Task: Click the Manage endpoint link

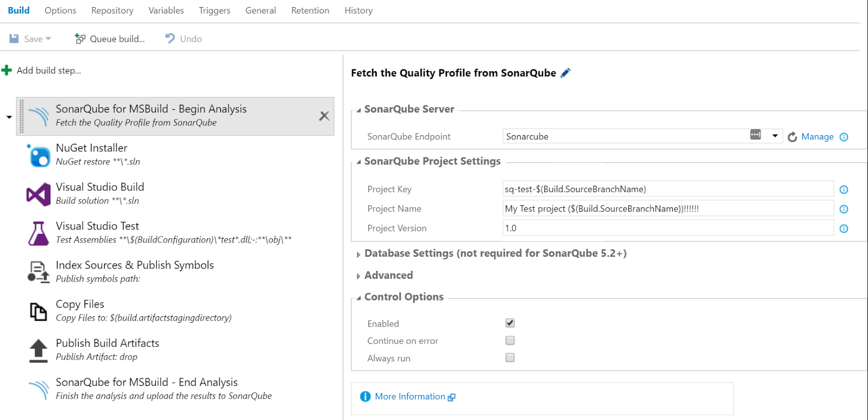Action: pos(817,137)
